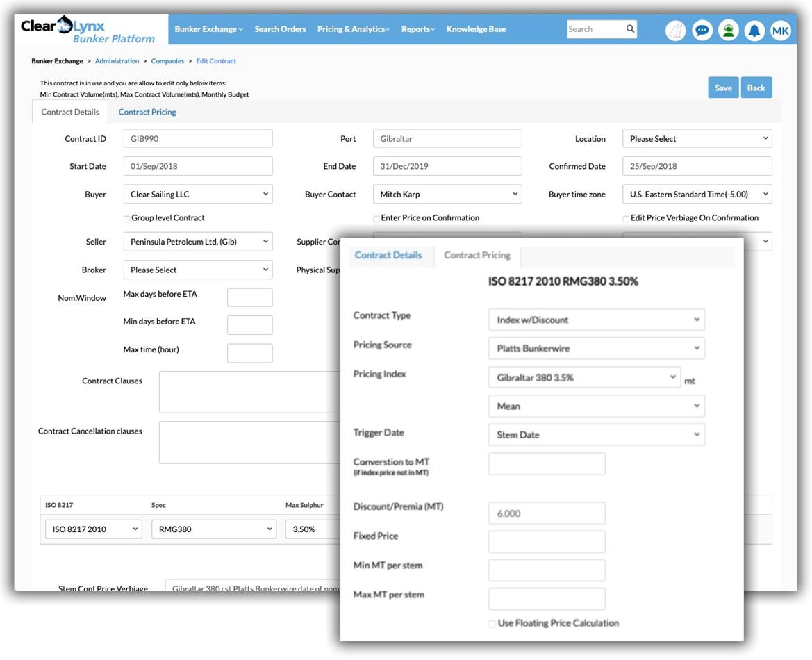Open the ISO 8217 2010 dropdown
The width and height of the screenshot is (812, 660).
[x=94, y=529]
